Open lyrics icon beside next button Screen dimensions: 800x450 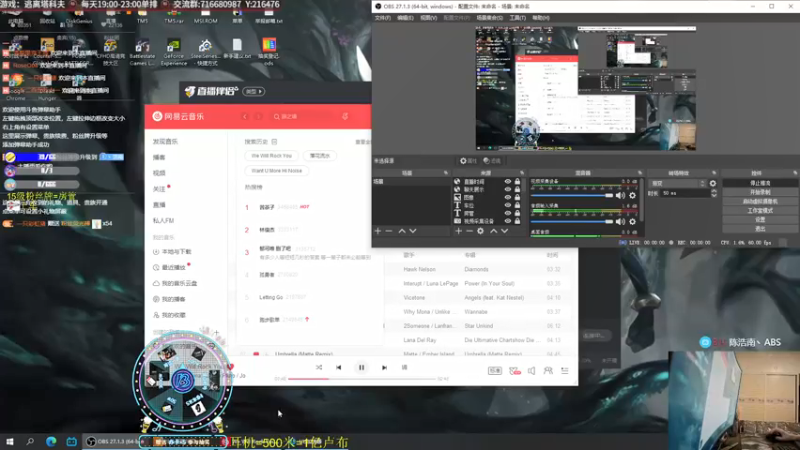pyautogui.click(x=404, y=367)
